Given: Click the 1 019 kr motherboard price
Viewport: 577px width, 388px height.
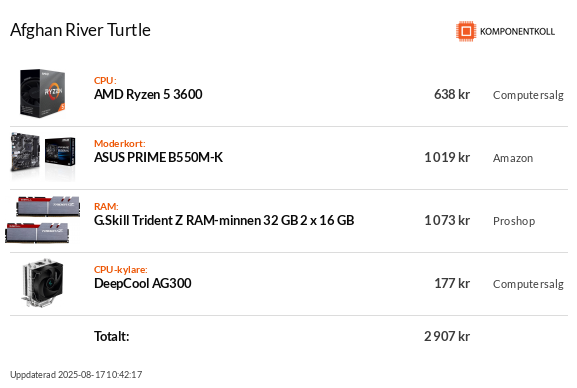Looking at the screenshot, I should (x=447, y=158).
